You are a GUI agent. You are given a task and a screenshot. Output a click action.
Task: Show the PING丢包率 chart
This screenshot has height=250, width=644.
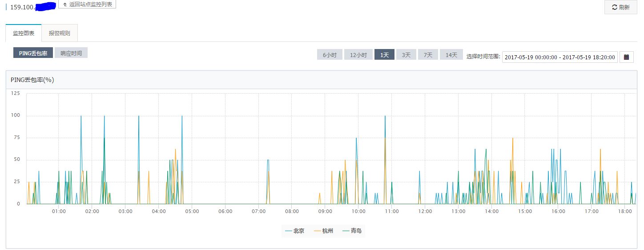click(x=33, y=53)
